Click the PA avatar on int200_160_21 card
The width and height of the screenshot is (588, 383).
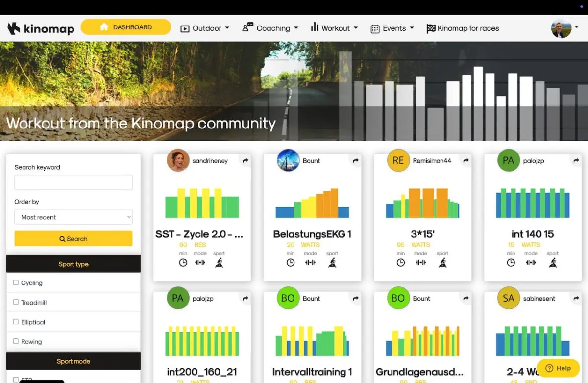coord(178,298)
